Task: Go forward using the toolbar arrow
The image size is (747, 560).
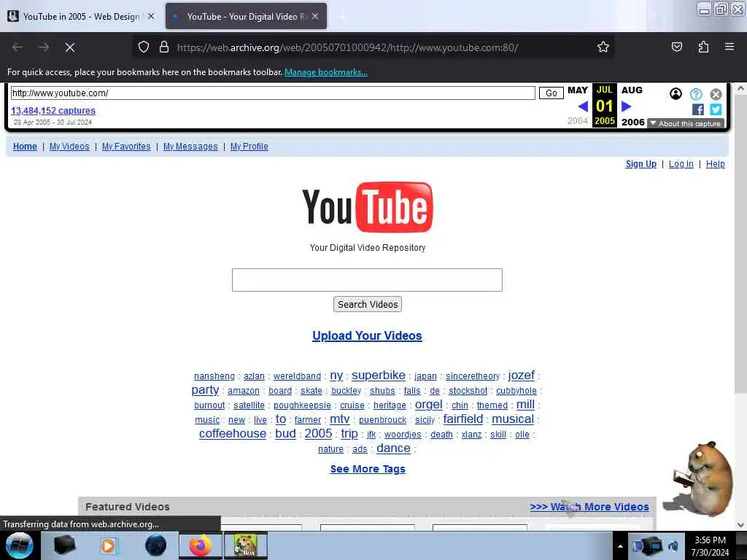Action: click(x=43, y=47)
